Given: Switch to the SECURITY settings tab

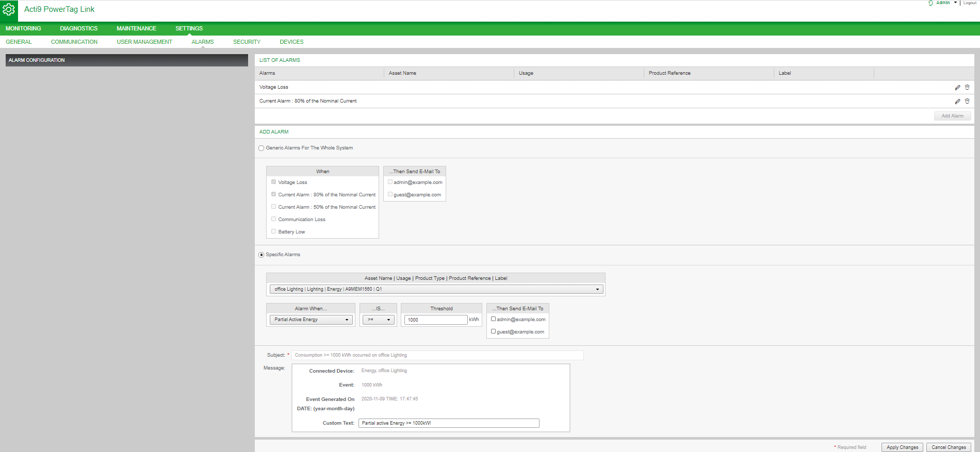Looking at the screenshot, I should [247, 42].
